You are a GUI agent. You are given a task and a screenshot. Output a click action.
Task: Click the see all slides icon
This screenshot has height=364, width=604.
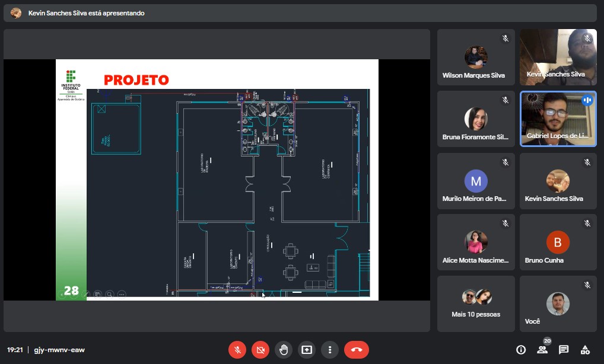tap(98, 294)
